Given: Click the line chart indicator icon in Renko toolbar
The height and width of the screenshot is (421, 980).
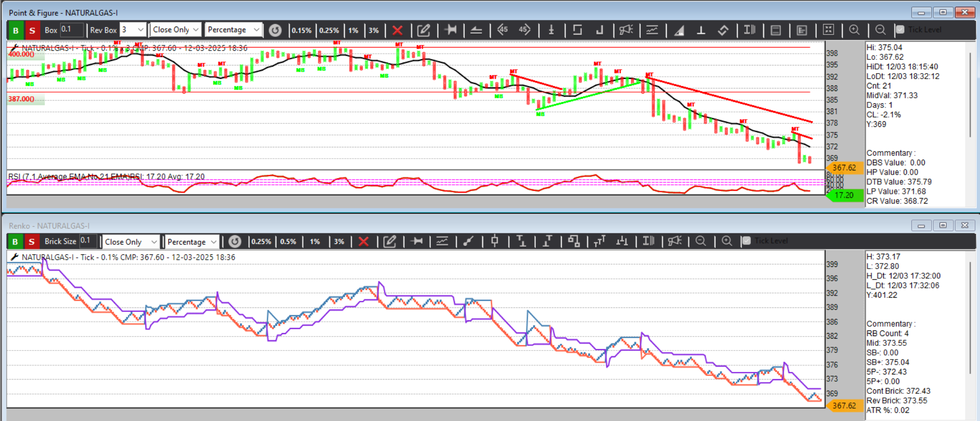Looking at the screenshot, I should [442, 241].
